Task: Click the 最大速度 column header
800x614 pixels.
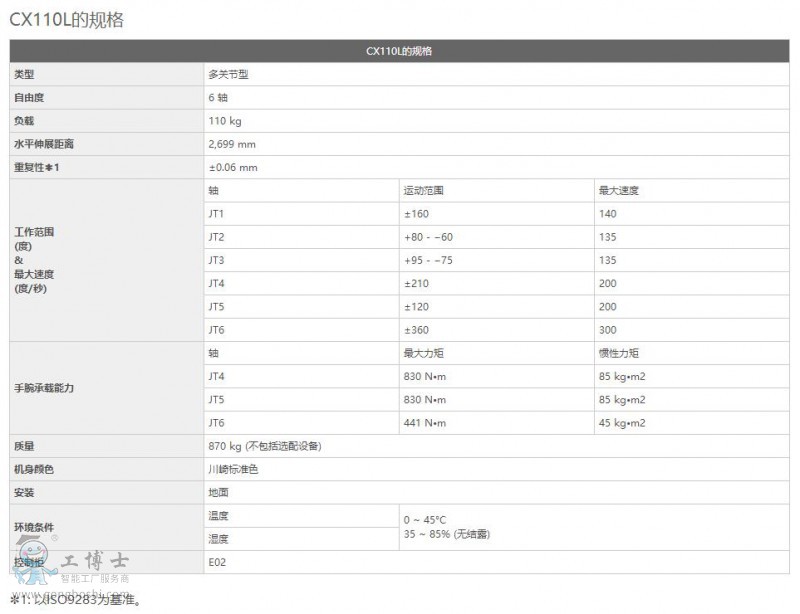Action: point(618,190)
